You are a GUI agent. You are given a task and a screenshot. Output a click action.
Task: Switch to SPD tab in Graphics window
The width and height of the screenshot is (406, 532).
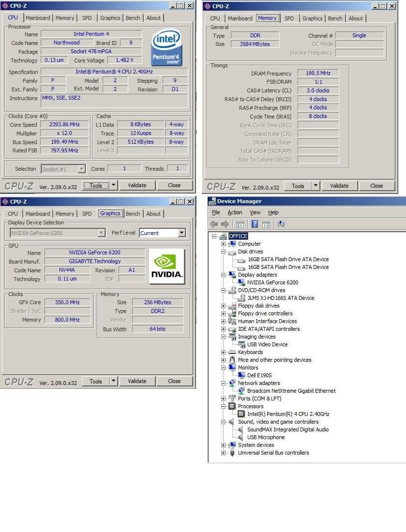(87, 214)
